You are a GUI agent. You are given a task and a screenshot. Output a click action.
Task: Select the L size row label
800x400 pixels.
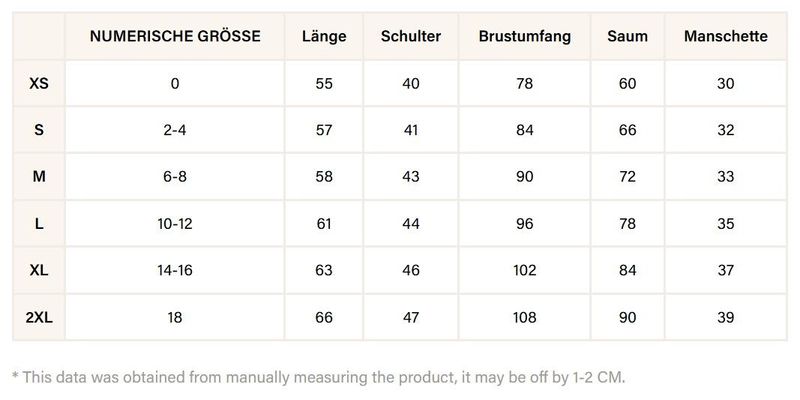click(x=39, y=224)
